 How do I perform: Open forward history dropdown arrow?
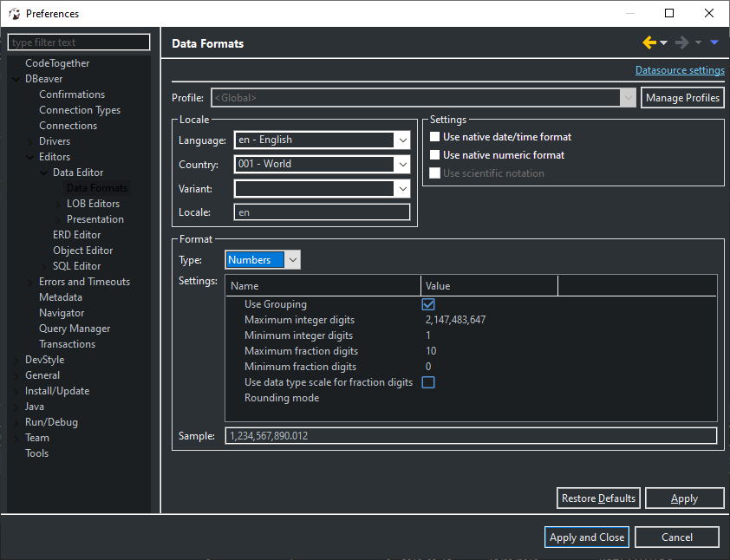pos(698,42)
